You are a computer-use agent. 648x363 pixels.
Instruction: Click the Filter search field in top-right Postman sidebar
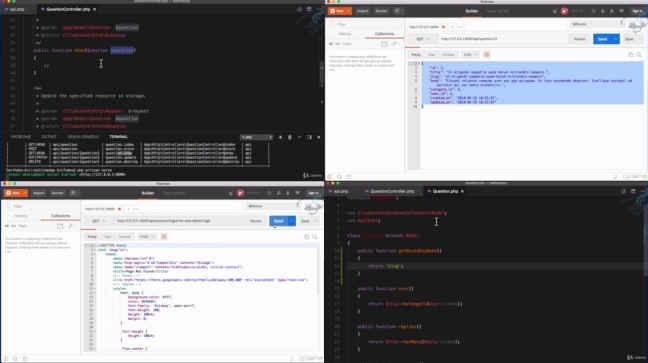[366, 24]
